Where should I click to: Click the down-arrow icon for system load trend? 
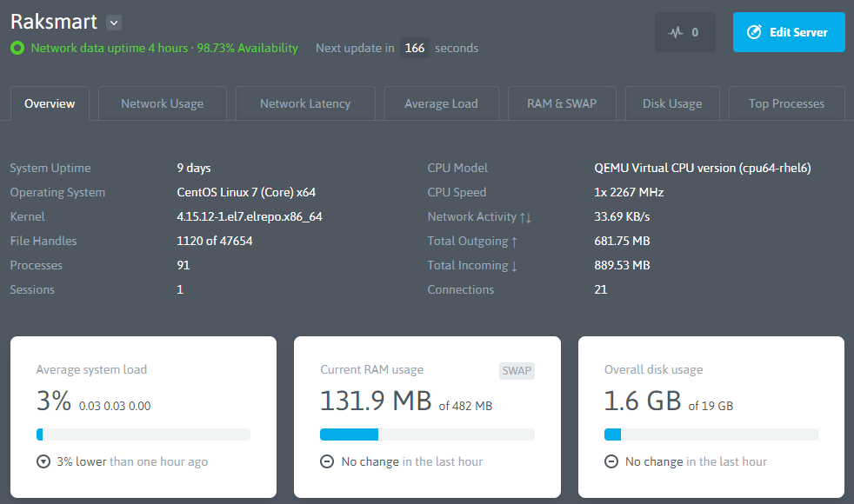43,461
